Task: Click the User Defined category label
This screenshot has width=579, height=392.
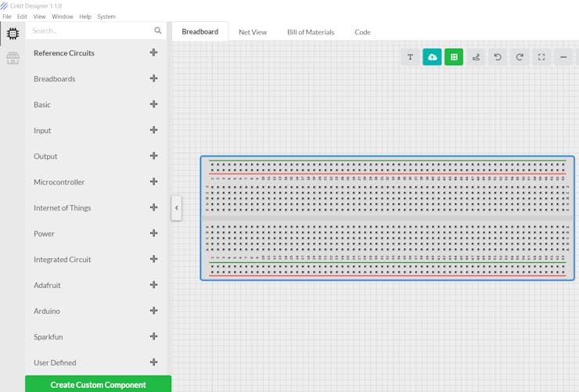Action: pyautogui.click(x=55, y=363)
